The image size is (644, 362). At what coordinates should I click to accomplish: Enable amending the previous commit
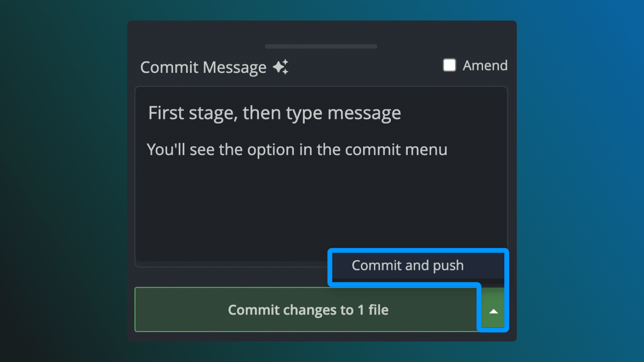(449, 65)
